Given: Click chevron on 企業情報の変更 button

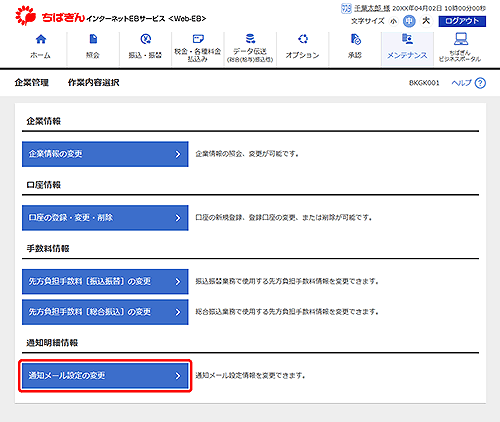Looking at the screenshot, I should click(x=178, y=154).
